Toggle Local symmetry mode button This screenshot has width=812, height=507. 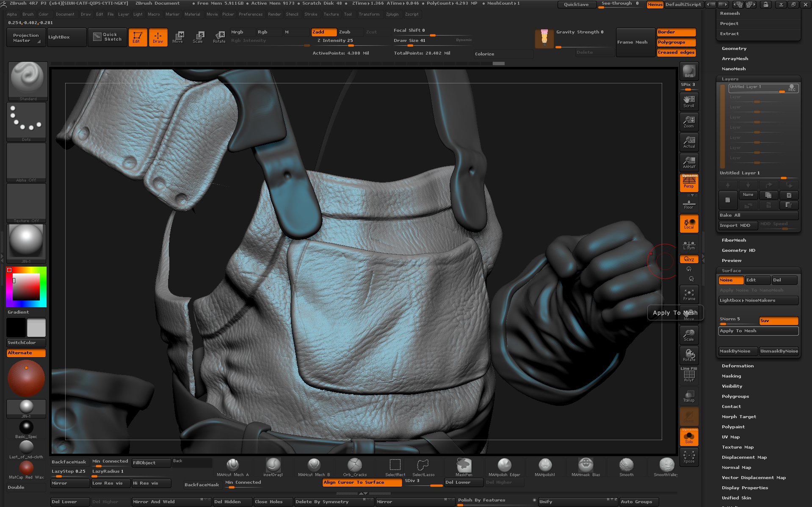(689, 223)
